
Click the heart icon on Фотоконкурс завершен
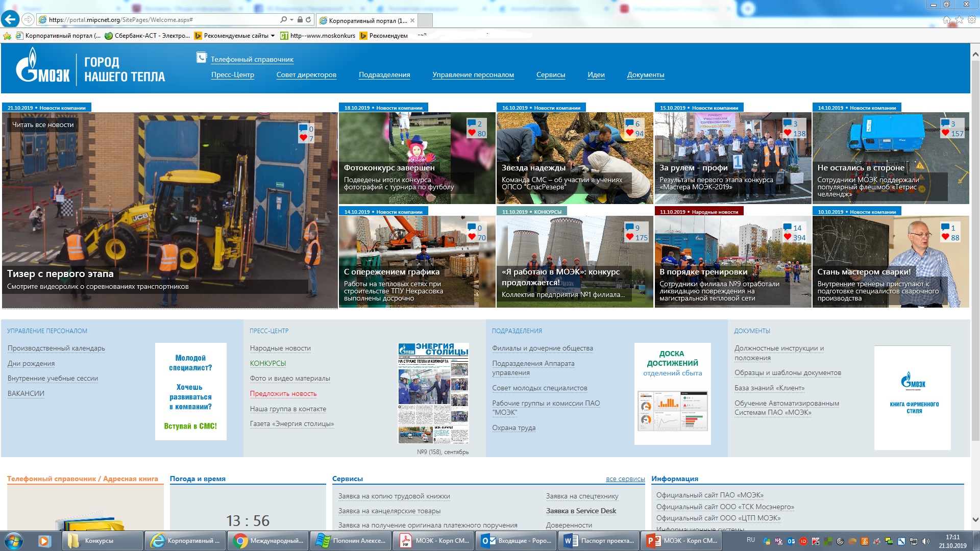coord(472,133)
